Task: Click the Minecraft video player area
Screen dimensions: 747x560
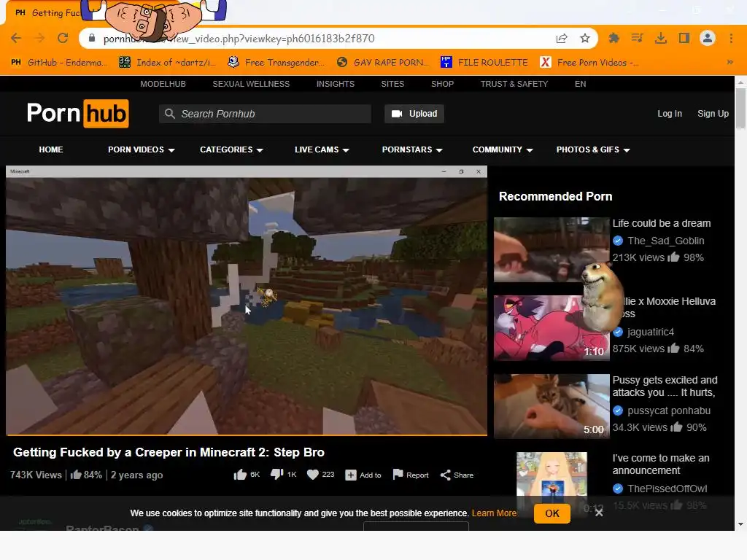Action: pyautogui.click(x=247, y=300)
